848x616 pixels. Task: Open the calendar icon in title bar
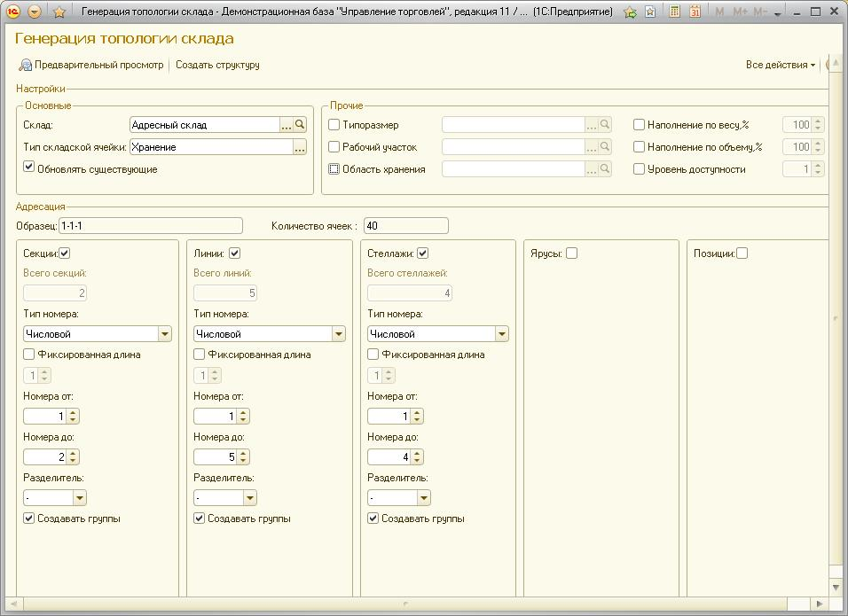[695, 12]
